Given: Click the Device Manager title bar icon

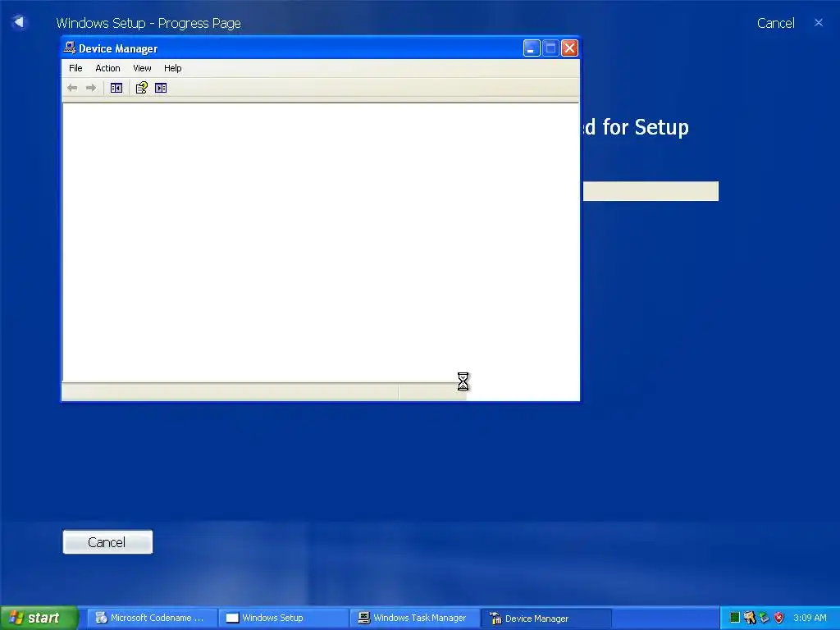Looking at the screenshot, I should pos(70,48).
